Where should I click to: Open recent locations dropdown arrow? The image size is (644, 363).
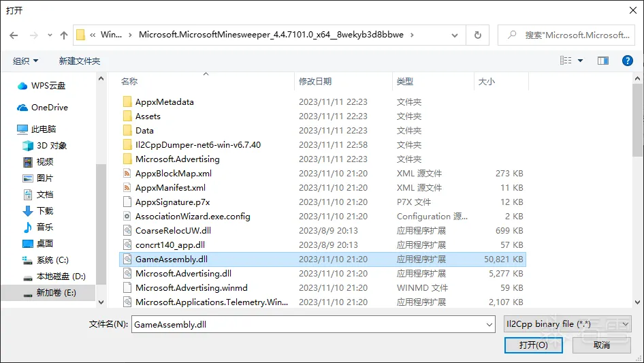coord(50,35)
